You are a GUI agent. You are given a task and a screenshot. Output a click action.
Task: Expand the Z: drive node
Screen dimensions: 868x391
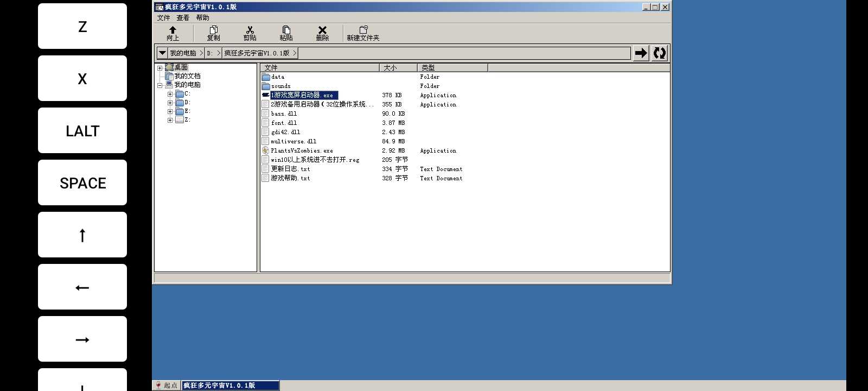click(170, 120)
